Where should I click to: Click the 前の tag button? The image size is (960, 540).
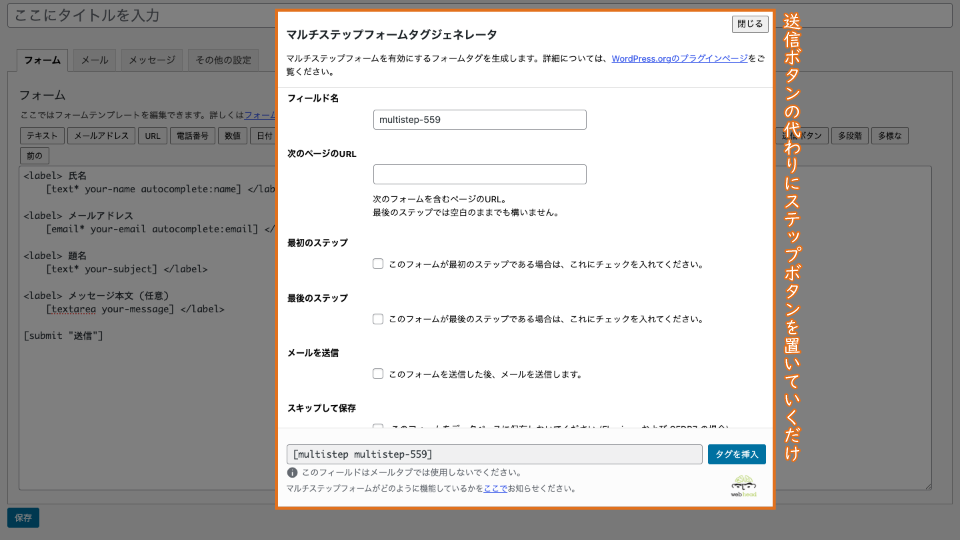tap(34, 156)
